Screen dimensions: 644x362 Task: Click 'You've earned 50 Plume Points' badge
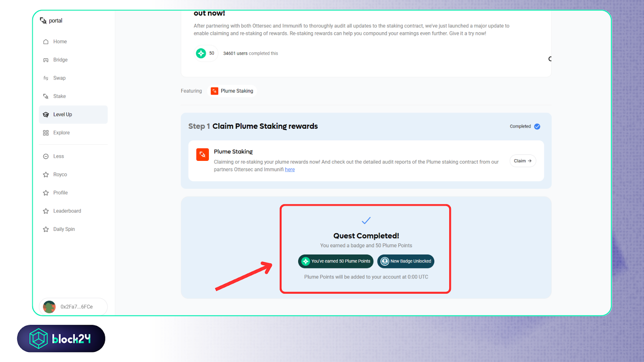[x=336, y=261]
